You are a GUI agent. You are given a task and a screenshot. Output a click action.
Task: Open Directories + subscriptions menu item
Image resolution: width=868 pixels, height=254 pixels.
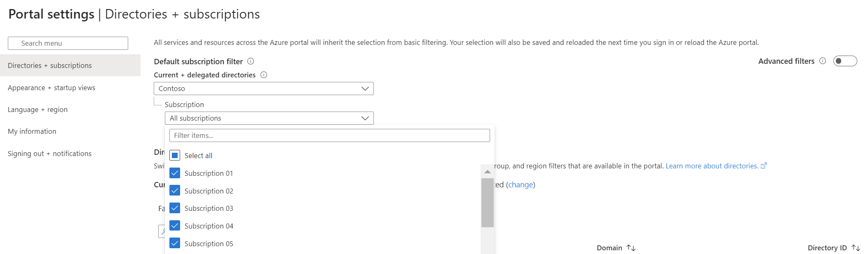[x=70, y=65]
